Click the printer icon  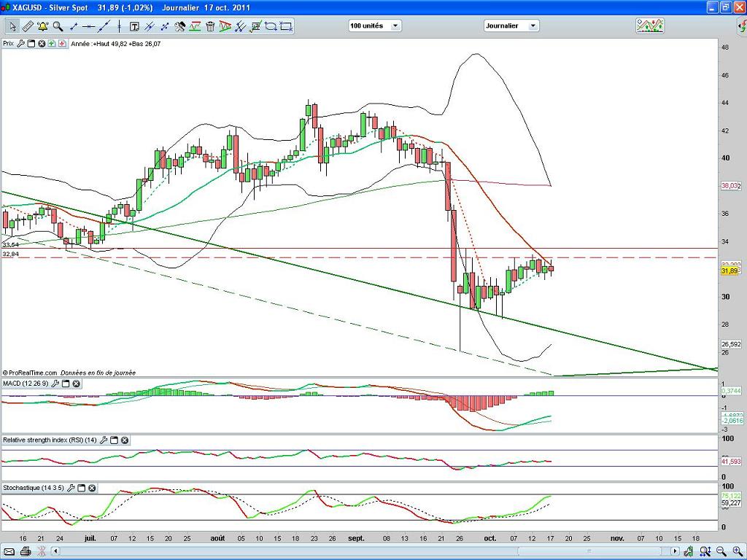[26, 551]
